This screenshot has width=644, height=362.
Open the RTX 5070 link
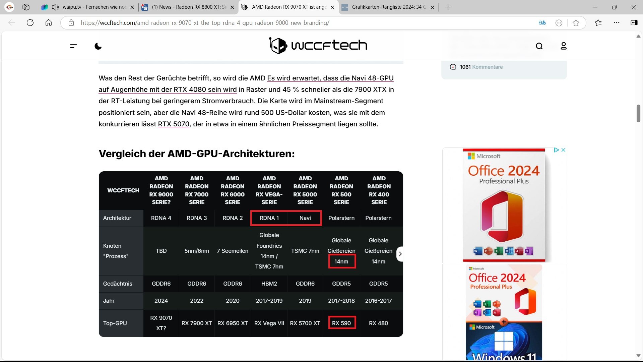click(x=174, y=124)
